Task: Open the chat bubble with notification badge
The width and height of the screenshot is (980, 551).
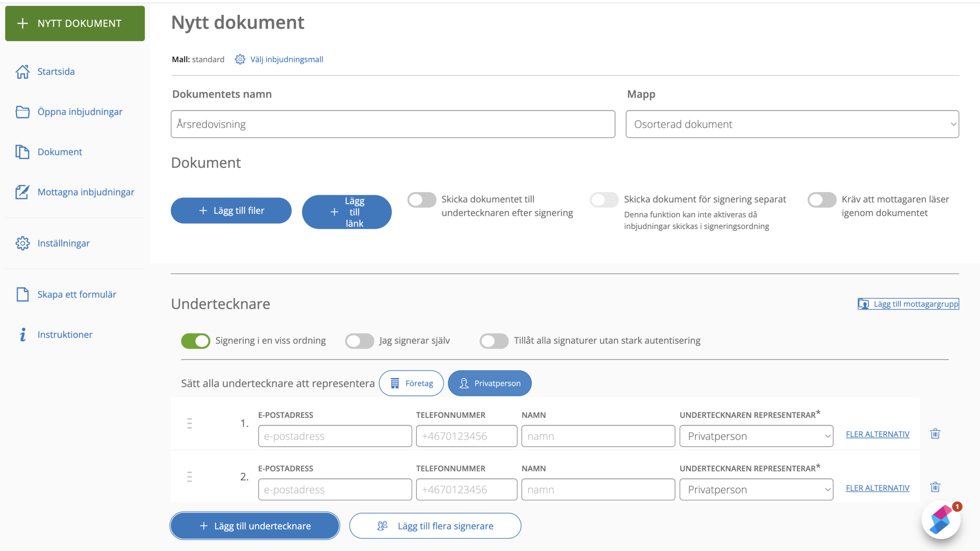Action: (x=941, y=520)
